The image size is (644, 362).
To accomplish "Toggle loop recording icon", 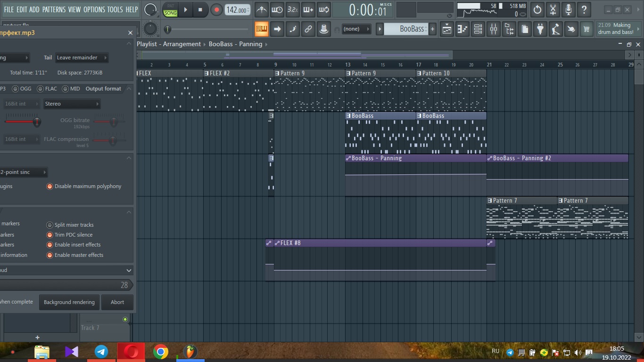I will click(324, 9).
